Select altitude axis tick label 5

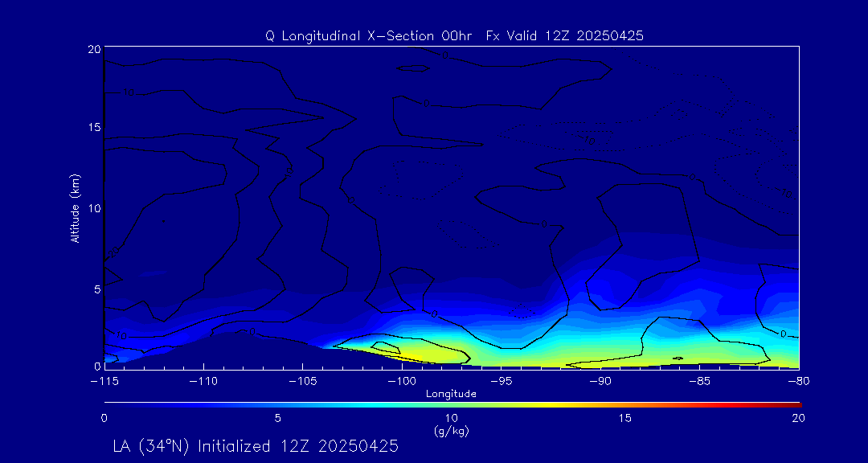97,289
